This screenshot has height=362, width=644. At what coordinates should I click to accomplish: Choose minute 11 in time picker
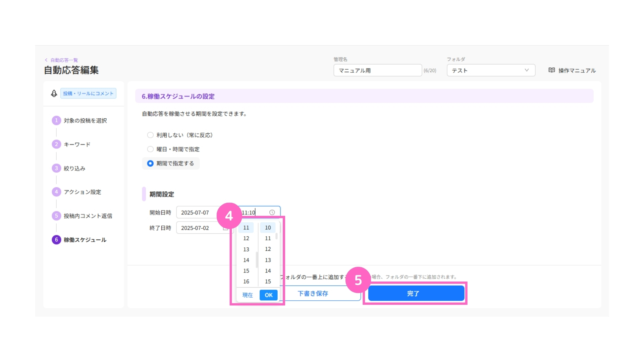point(268,238)
